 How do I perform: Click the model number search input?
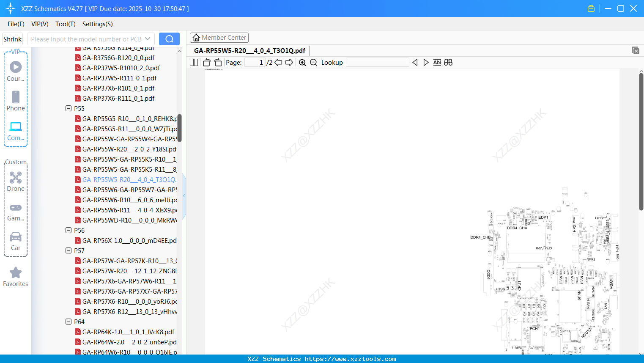click(x=86, y=39)
